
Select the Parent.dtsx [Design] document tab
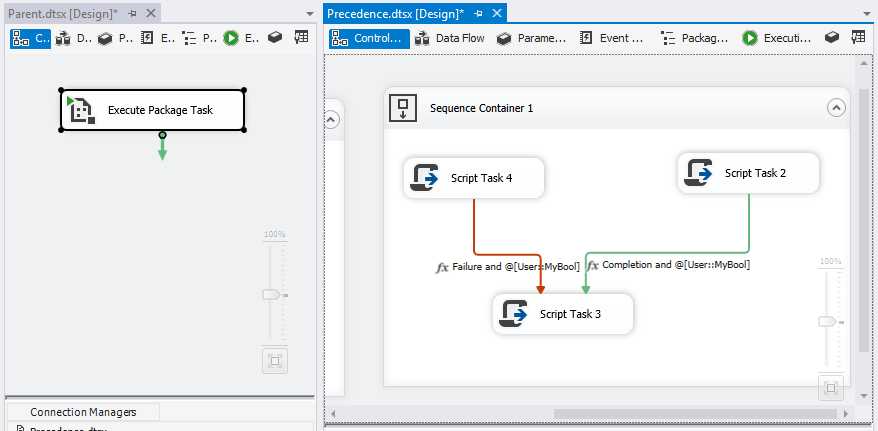(63, 14)
